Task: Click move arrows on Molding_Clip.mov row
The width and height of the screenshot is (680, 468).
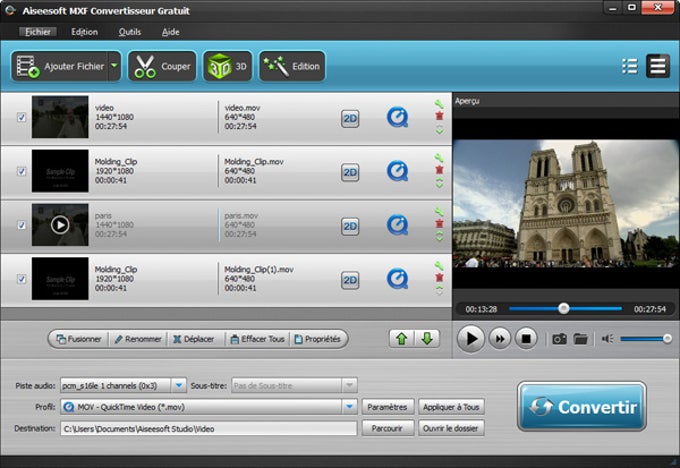Action: click(x=439, y=183)
